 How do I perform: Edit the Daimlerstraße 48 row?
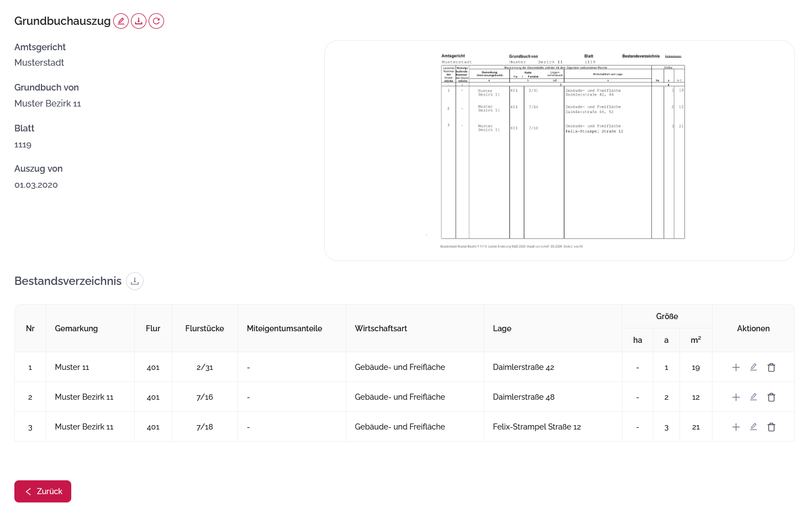pyautogui.click(x=753, y=397)
